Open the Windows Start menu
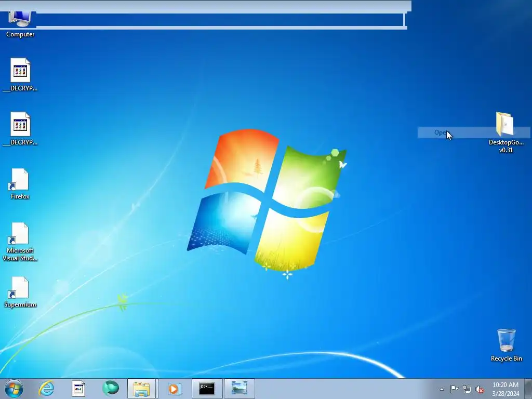Image resolution: width=532 pixels, height=399 pixels. (14, 389)
